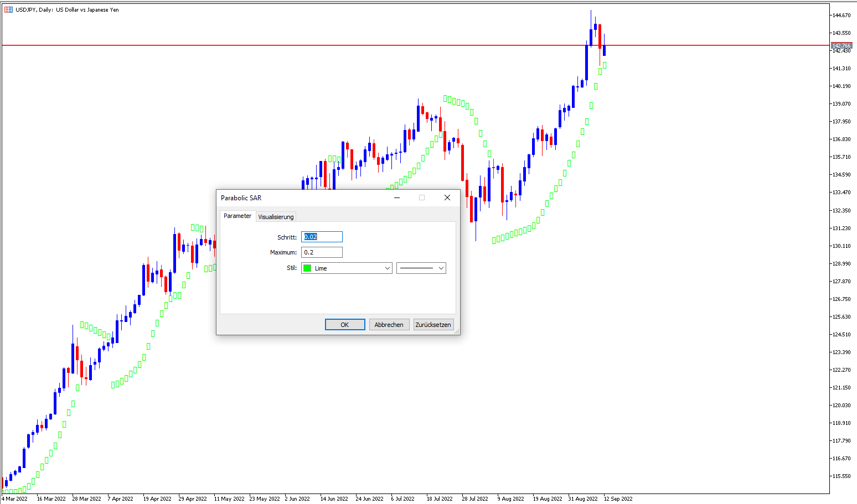Click the Schritt input field
The height and width of the screenshot is (504, 857).
[x=322, y=237]
